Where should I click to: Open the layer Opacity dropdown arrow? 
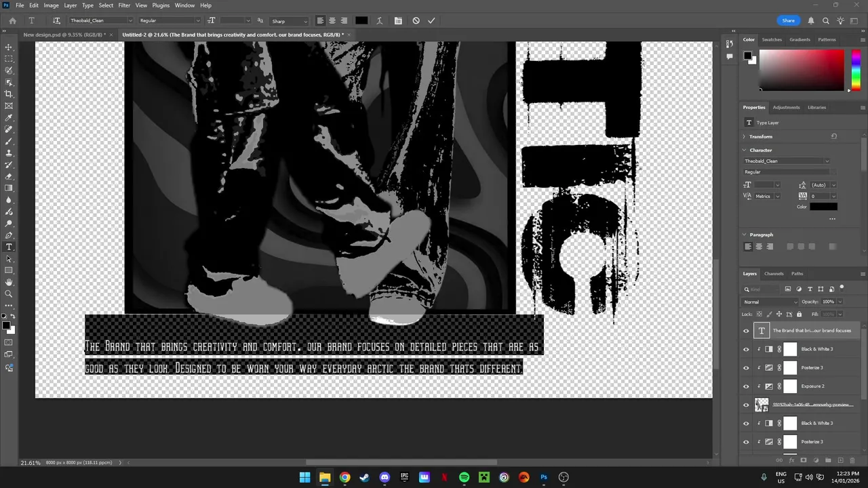click(840, 302)
